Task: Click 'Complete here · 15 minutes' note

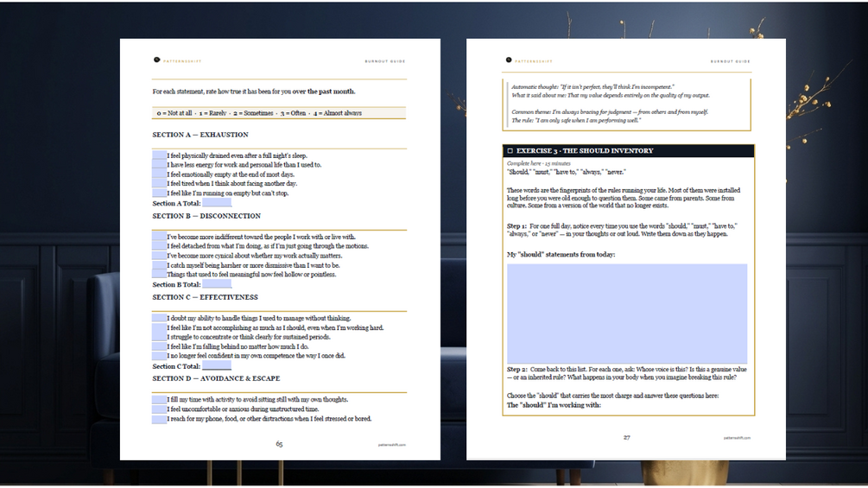Action: click(x=539, y=164)
